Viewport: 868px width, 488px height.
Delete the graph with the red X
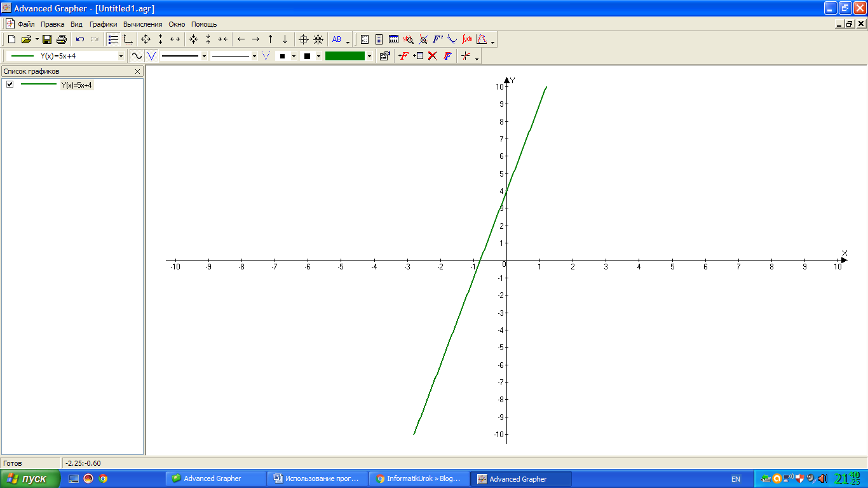pos(433,56)
